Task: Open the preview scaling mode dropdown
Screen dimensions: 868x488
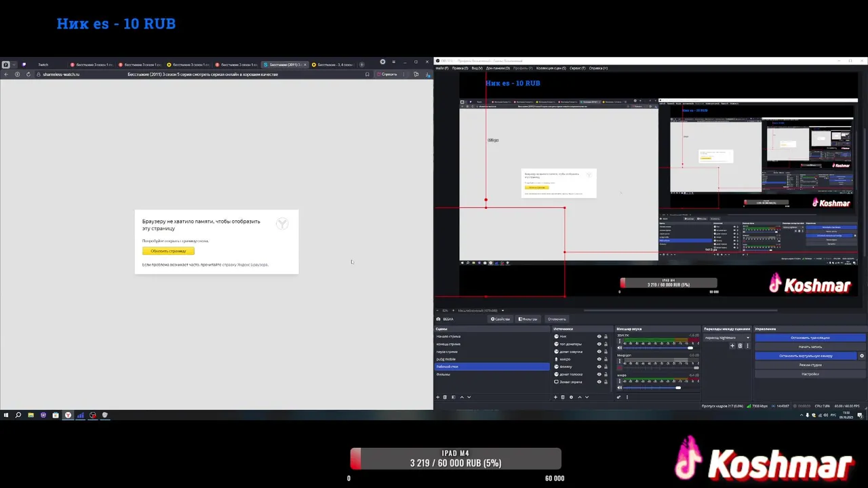Action: [481, 310]
